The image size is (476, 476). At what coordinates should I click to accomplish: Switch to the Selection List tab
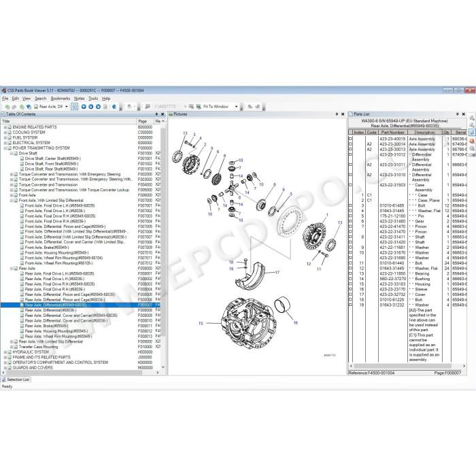point(16,379)
